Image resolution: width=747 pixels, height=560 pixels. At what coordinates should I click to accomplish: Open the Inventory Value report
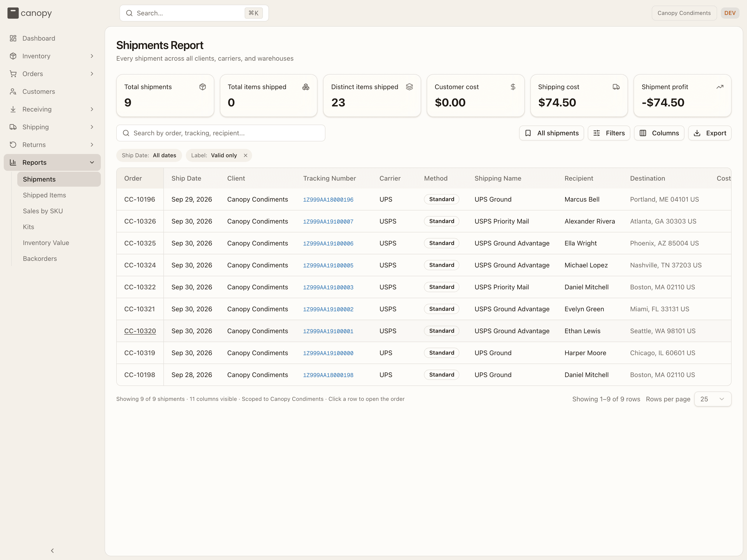coord(59,243)
